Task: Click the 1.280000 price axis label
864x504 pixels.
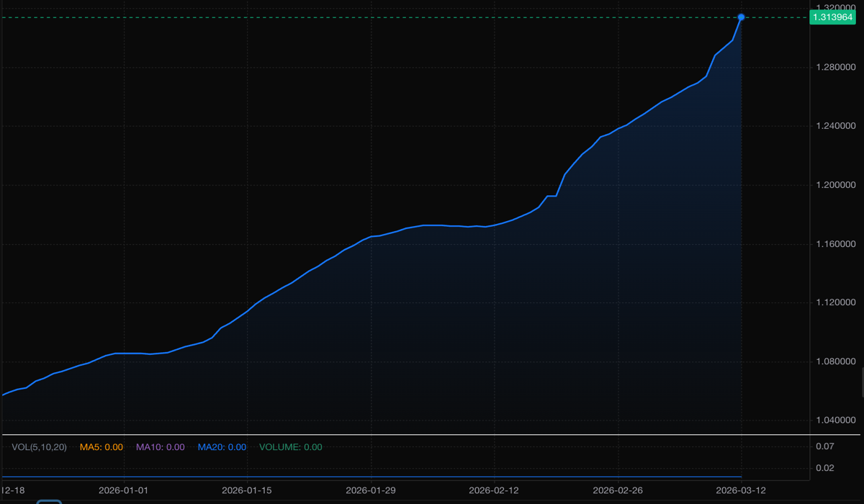Action: coord(834,68)
